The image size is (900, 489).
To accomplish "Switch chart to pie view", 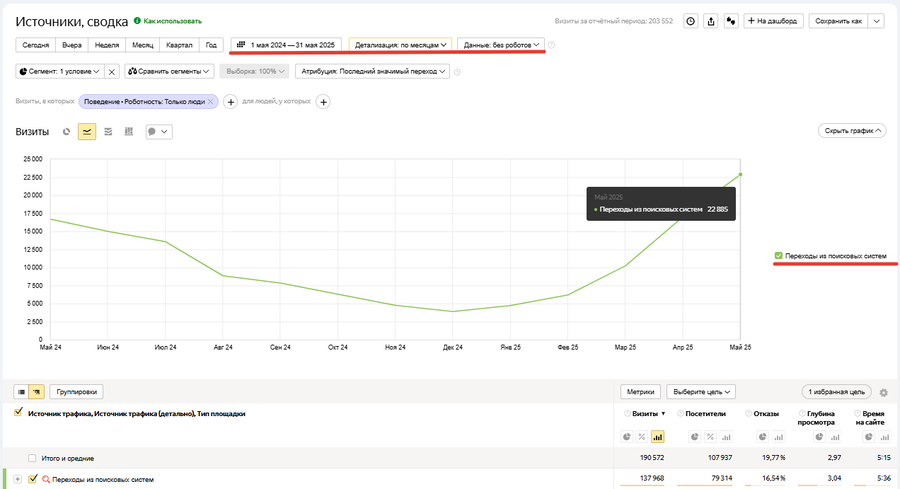I will click(x=67, y=131).
